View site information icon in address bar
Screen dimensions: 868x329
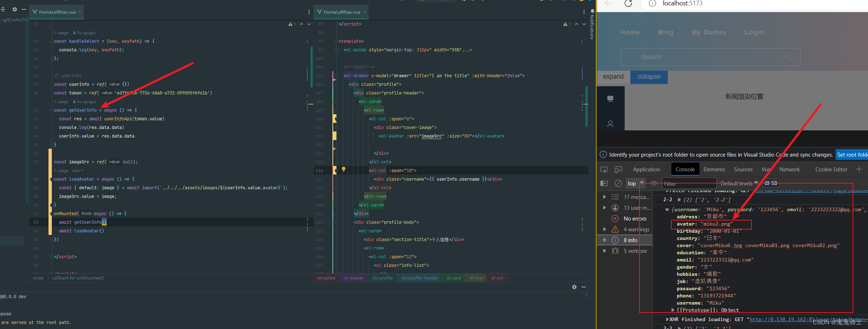click(x=652, y=4)
